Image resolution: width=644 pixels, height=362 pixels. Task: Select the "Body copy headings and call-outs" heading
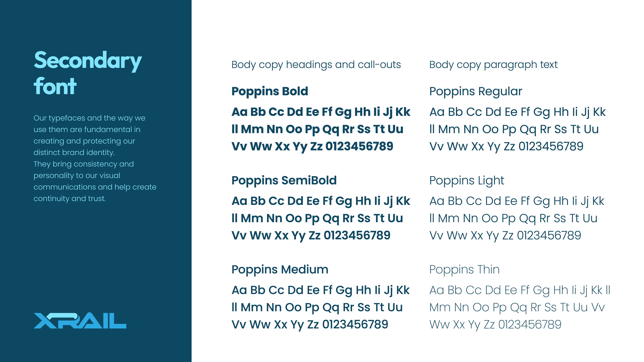316,65
